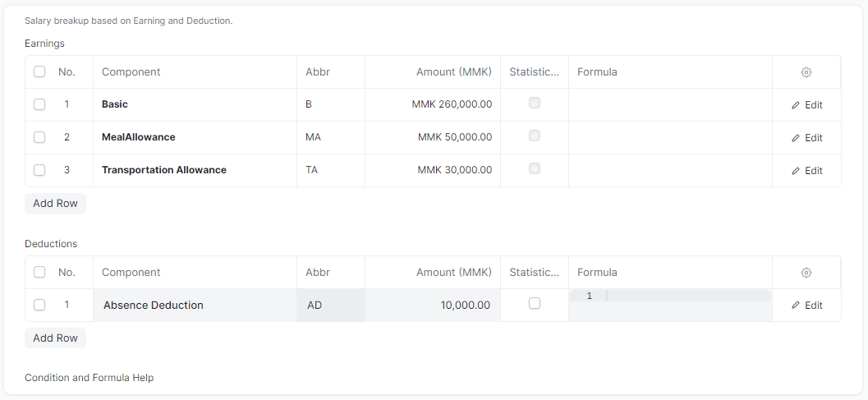868x400 pixels.
Task: Click the Transportation Allowance component cell
Action: [195, 170]
